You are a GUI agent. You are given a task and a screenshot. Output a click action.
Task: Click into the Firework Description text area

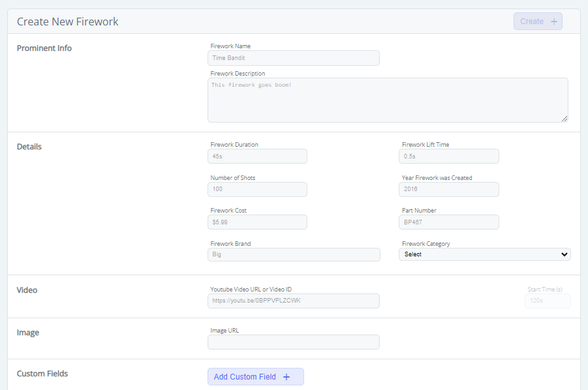(x=387, y=100)
